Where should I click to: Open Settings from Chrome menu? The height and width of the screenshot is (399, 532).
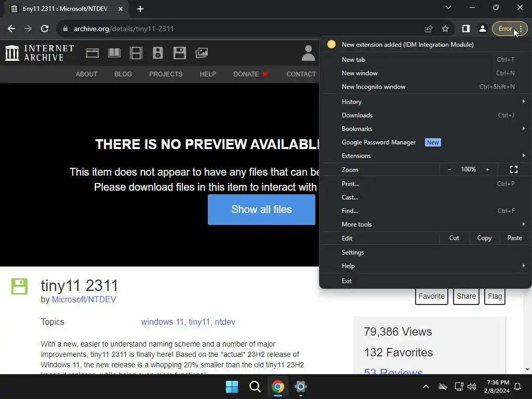click(x=426, y=252)
